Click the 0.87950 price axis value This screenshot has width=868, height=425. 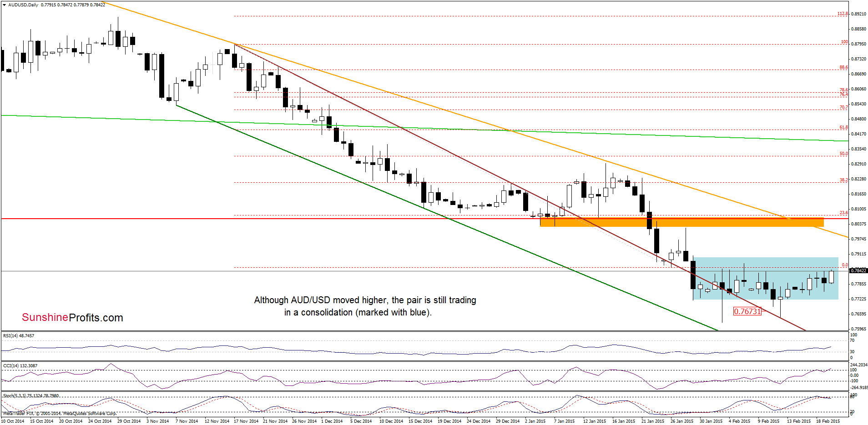(x=859, y=44)
